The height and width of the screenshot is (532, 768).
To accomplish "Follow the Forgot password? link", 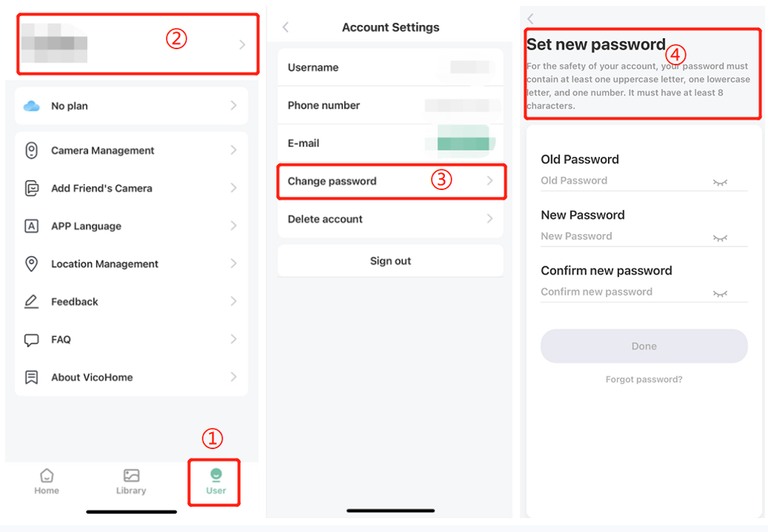I will (644, 379).
